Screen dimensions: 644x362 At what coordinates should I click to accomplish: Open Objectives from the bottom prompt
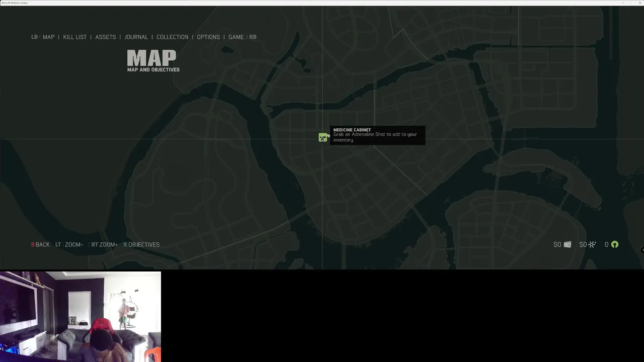click(x=141, y=245)
